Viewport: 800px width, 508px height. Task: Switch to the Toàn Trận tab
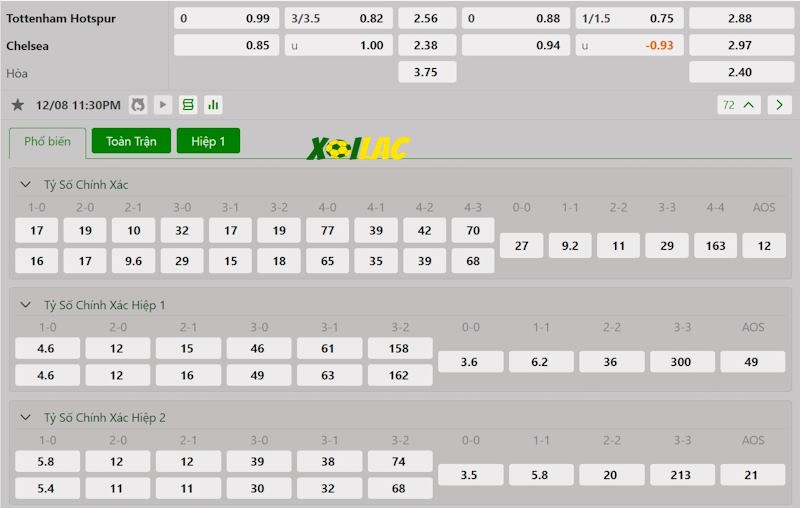(131, 141)
